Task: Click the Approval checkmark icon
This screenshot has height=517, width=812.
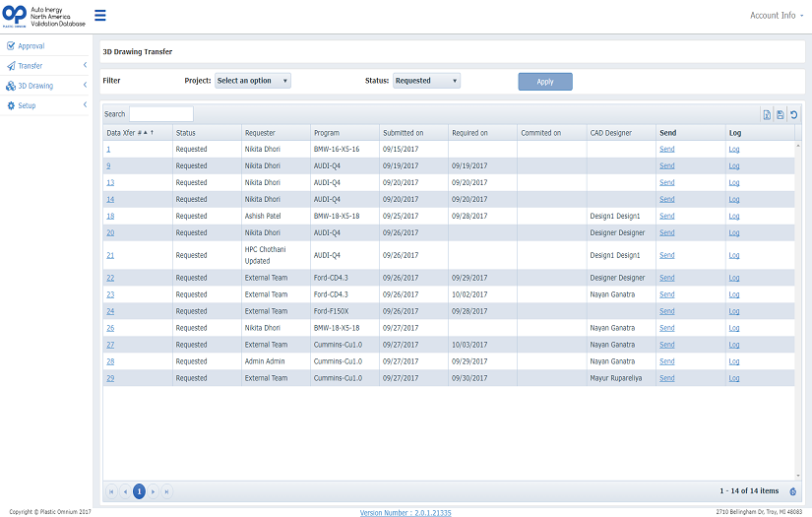Action: [x=11, y=46]
